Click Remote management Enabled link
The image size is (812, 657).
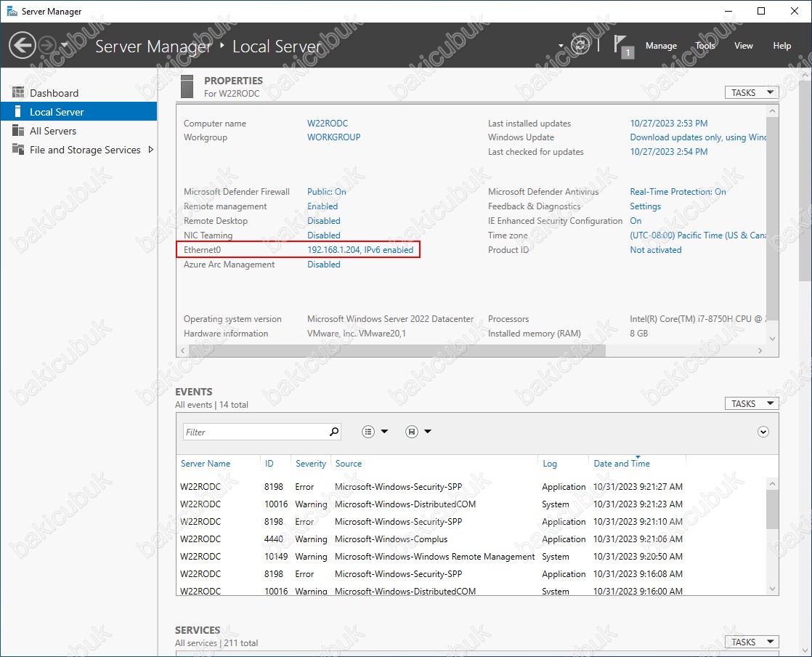[x=322, y=206]
